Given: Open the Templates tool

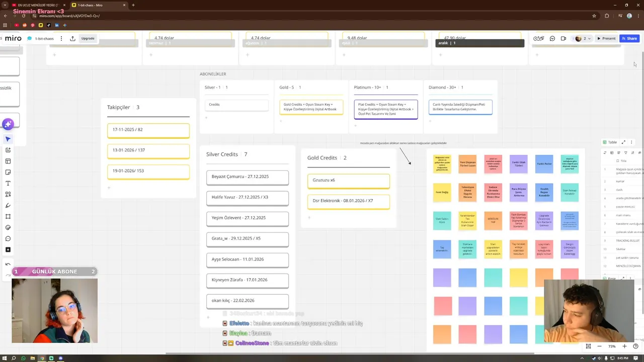Looking at the screenshot, I should [8, 161].
